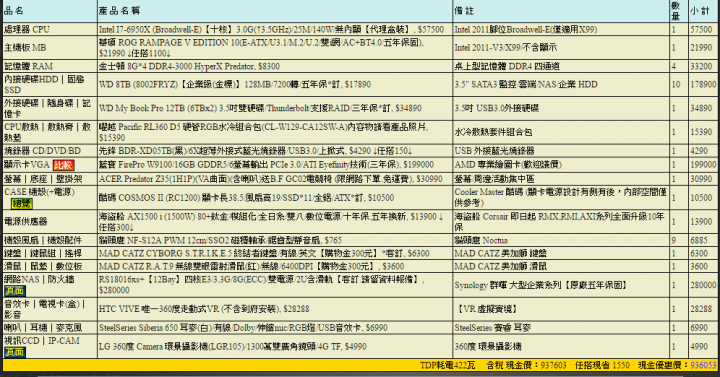This screenshot has width=720, height=377.
Task: Click the CPU散熱 category cell
Action: point(50,132)
